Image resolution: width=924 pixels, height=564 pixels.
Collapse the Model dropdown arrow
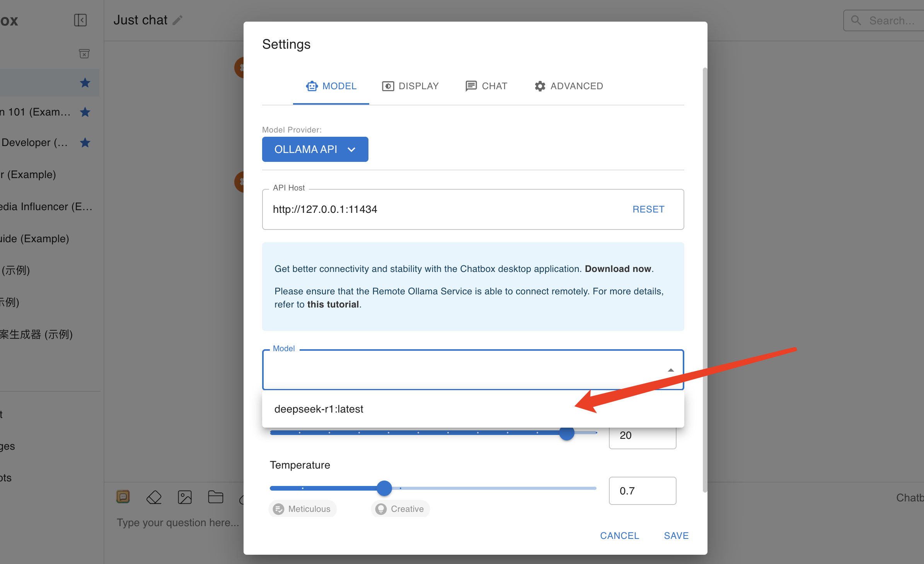pos(671,370)
